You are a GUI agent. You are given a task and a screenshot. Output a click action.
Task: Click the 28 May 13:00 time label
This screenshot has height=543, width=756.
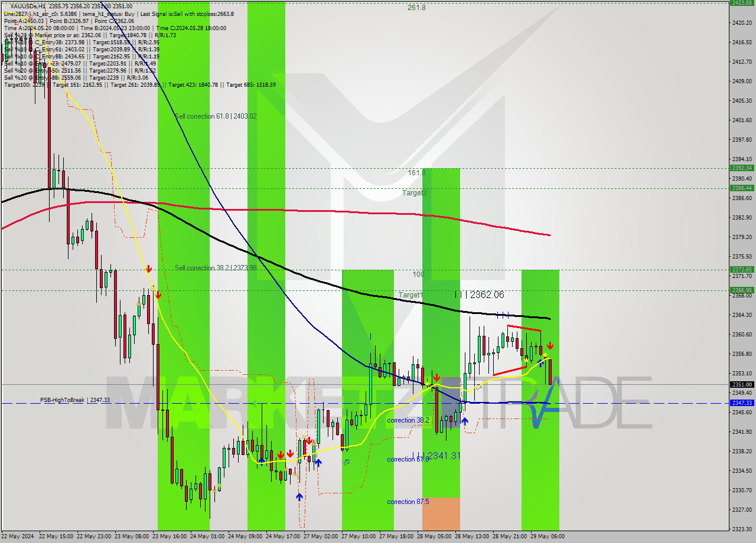(x=471, y=537)
